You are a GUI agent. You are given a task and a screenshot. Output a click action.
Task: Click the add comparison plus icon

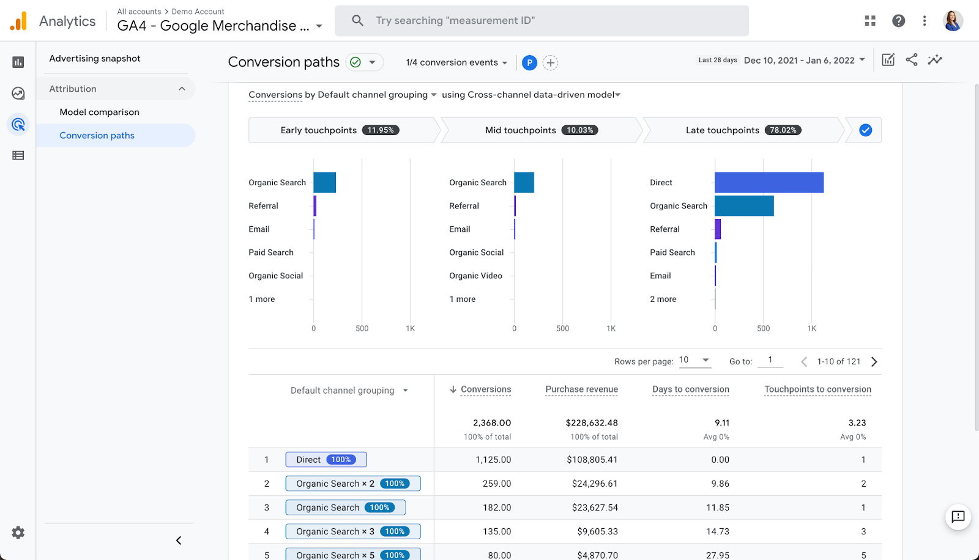coord(551,62)
